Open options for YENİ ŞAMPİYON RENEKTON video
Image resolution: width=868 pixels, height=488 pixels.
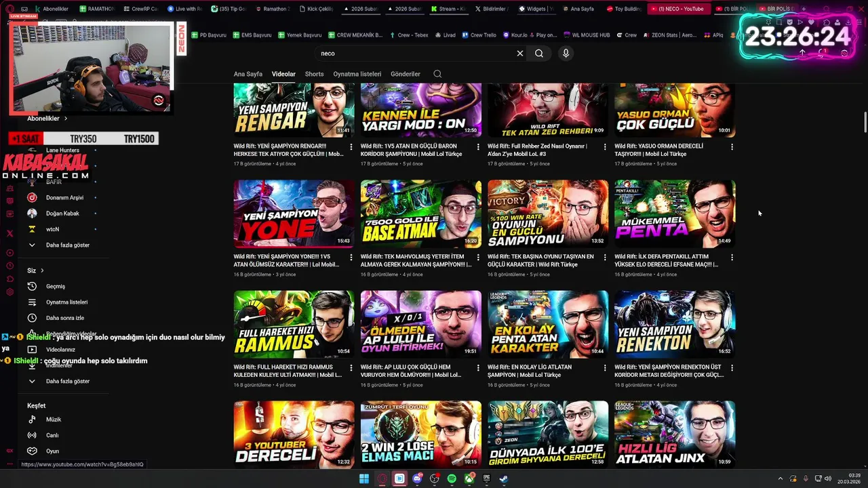tap(732, 367)
